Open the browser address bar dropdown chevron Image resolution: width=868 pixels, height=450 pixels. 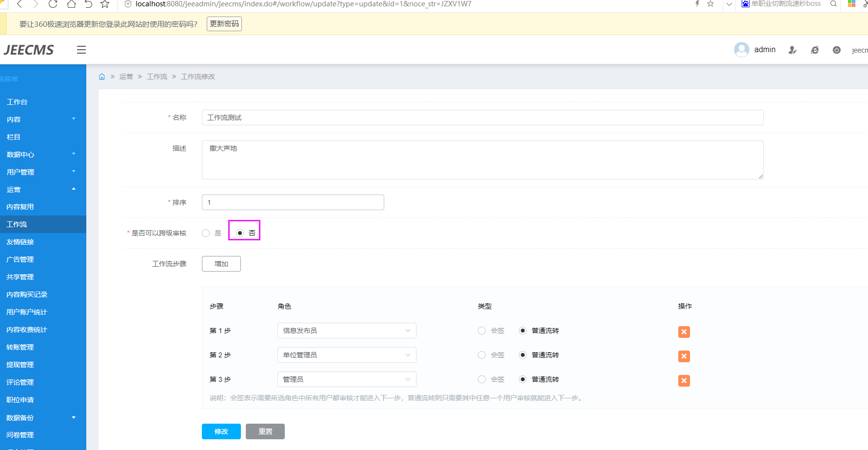(x=729, y=4)
